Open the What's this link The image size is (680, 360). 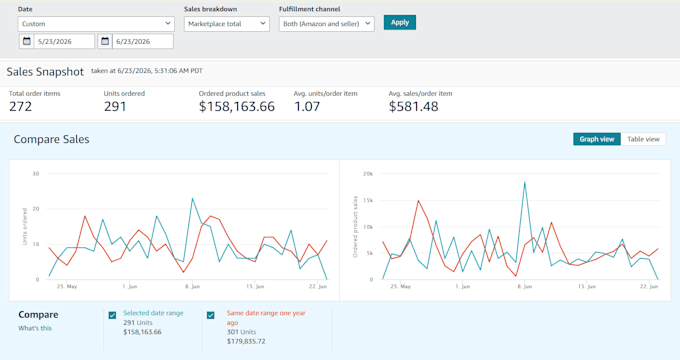click(35, 328)
